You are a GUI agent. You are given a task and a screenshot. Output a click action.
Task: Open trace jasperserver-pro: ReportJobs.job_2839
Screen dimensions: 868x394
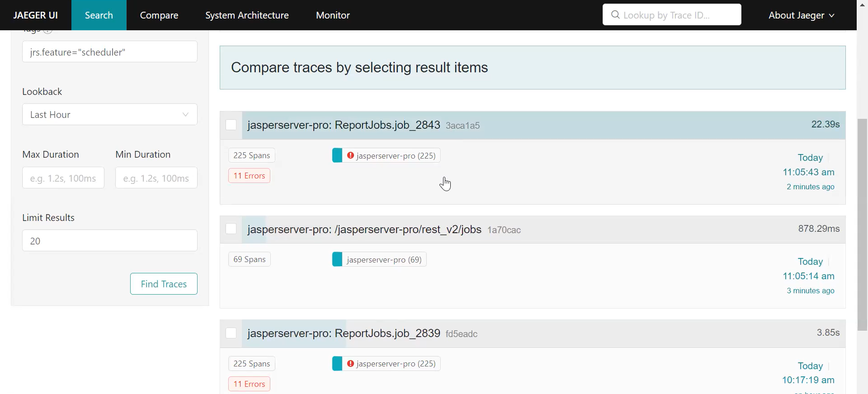[x=344, y=333]
